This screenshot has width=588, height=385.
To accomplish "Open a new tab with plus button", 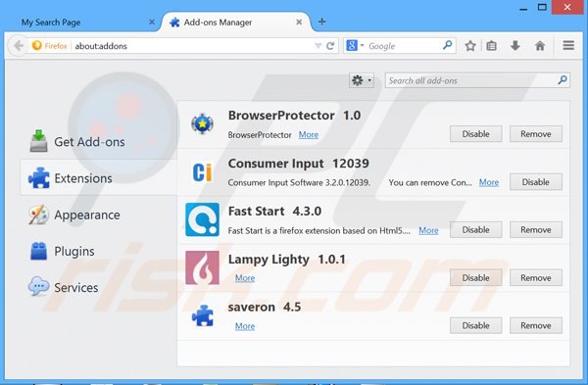I will (x=321, y=22).
